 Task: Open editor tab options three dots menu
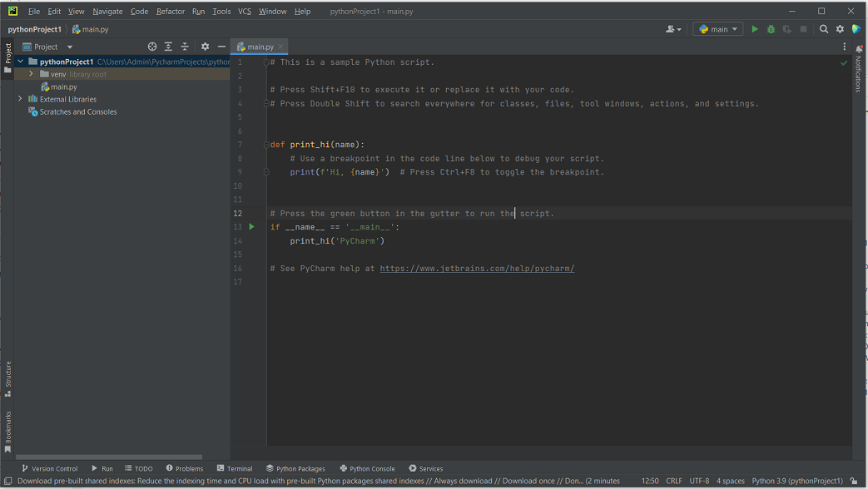point(844,47)
